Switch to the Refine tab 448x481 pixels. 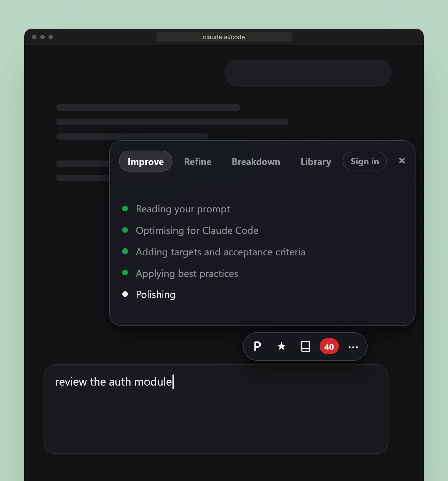pos(198,162)
